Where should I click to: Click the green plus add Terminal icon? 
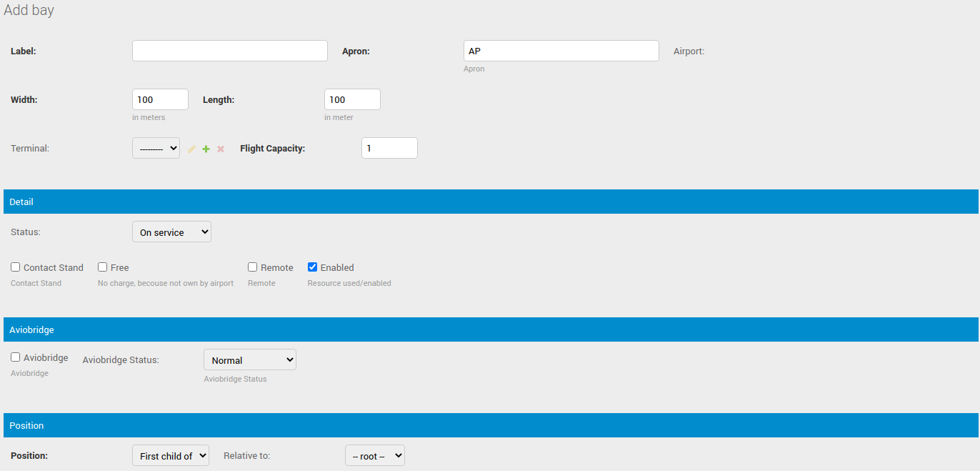pos(206,149)
